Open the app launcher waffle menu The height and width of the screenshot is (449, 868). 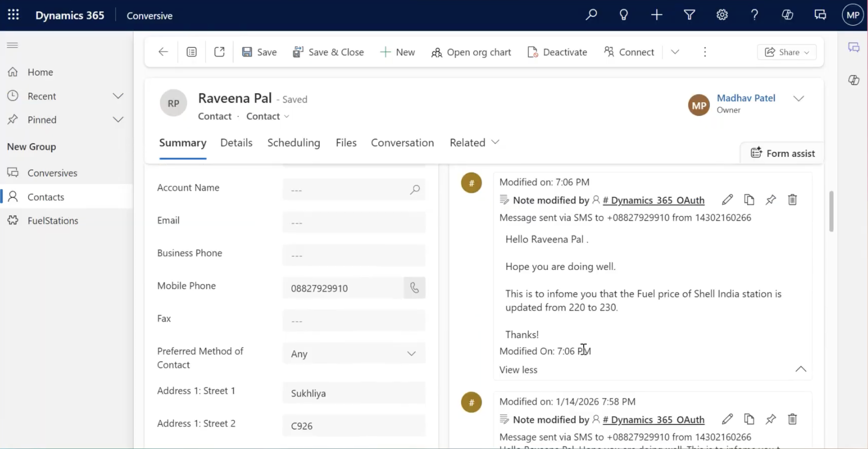coord(13,15)
